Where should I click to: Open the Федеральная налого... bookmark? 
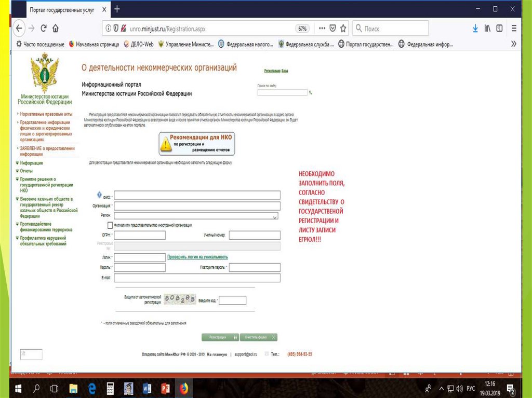click(x=245, y=44)
